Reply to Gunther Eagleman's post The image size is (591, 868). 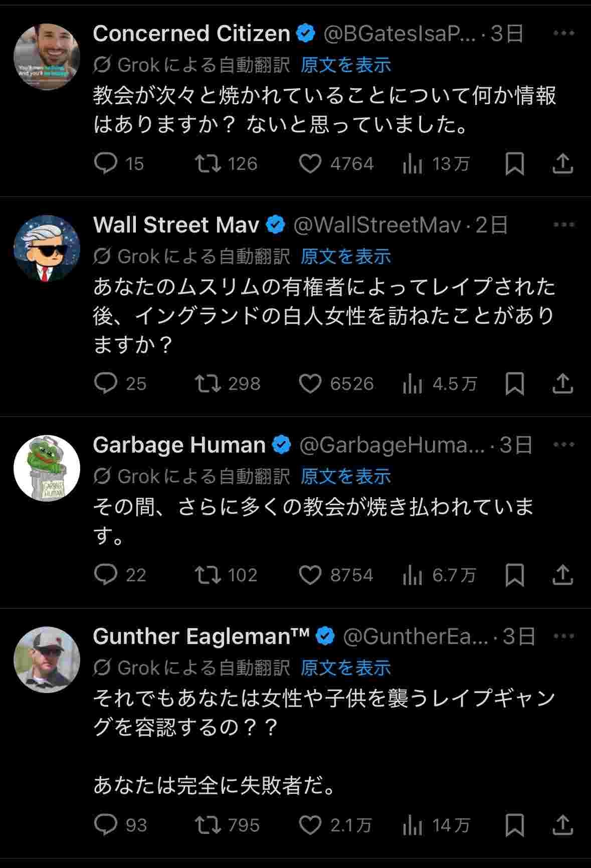(x=106, y=825)
